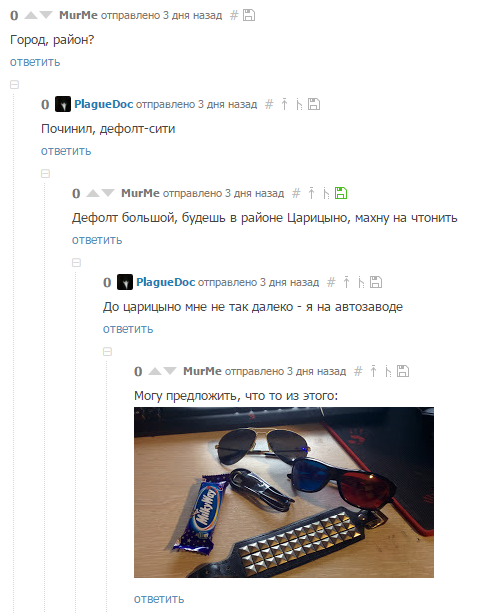Screen dimensions: 486x613
Task: Collapse thread under 'Дефолт большой' comment
Action: [x=76, y=262]
